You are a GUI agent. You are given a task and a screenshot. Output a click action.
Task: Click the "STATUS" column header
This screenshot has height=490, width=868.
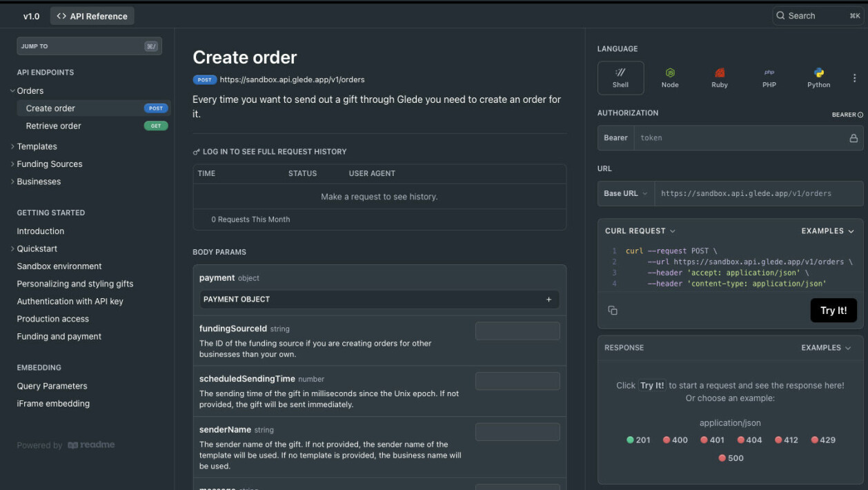pos(302,173)
